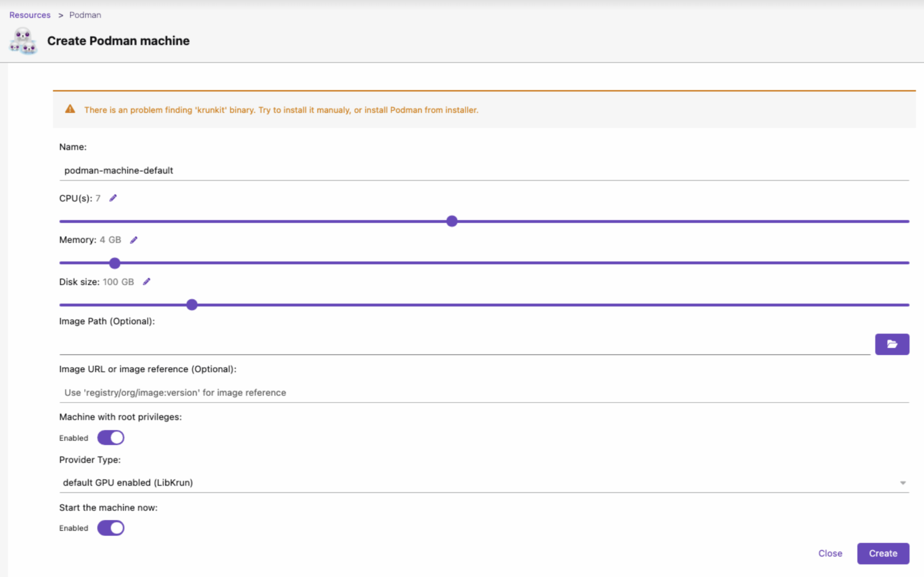This screenshot has width=924, height=577.
Task: Click the CPU(s) slider handle
Action: coord(452,221)
